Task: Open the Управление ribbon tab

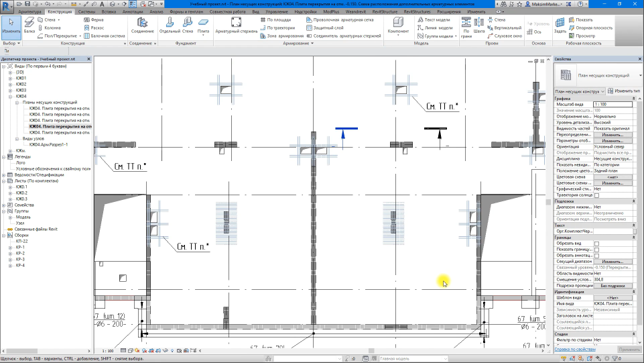Action: tap(276, 12)
